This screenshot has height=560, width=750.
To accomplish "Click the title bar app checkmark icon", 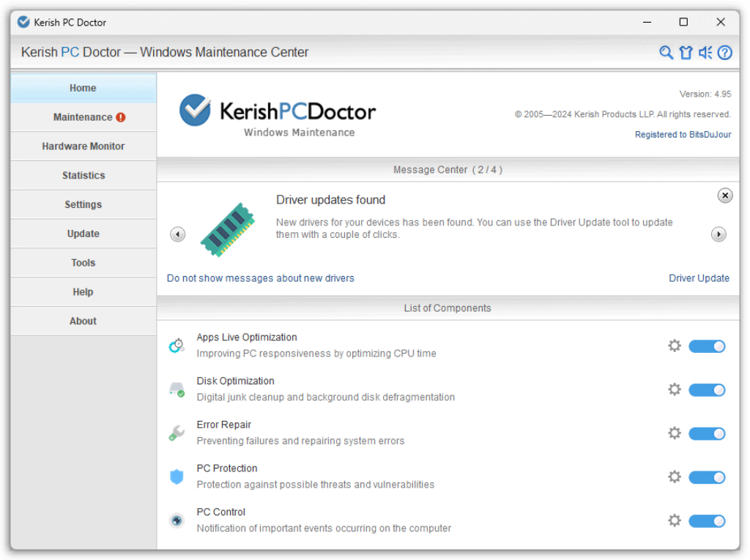I will click(x=23, y=22).
